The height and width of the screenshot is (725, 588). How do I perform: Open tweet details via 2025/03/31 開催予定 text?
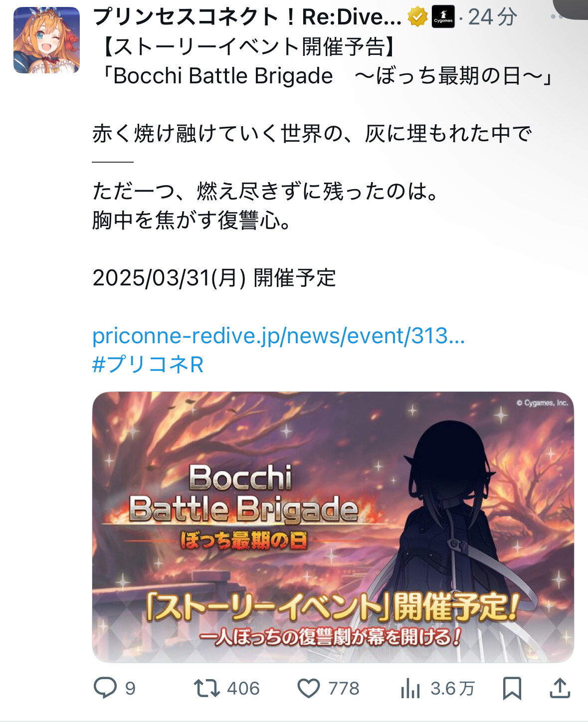(x=214, y=278)
